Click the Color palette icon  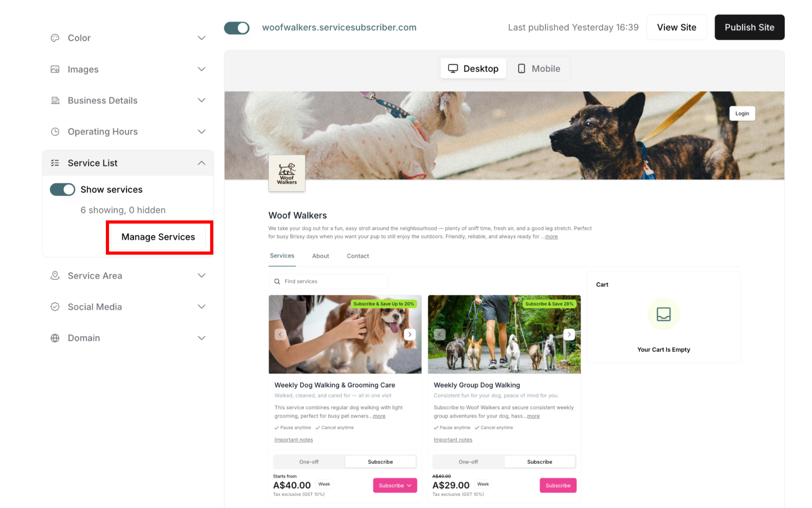click(x=55, y=38)
